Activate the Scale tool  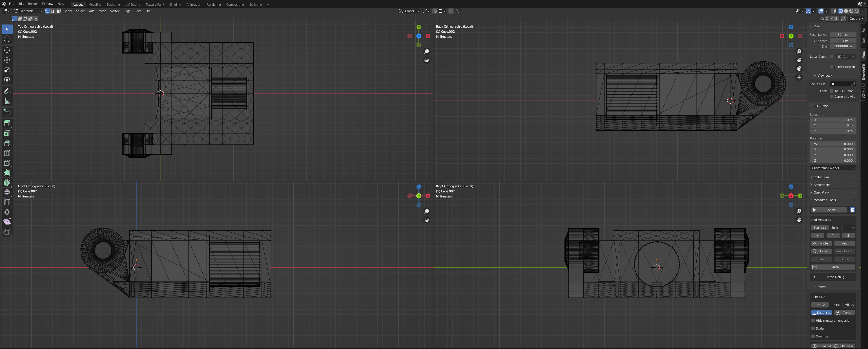pyautogui.click(x=7, y=70)
